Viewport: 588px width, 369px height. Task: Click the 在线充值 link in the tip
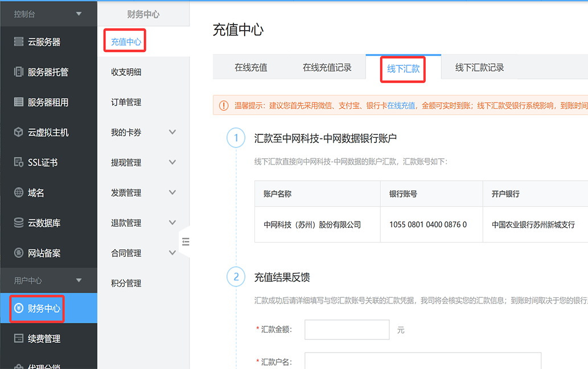(x=401, y=105)
